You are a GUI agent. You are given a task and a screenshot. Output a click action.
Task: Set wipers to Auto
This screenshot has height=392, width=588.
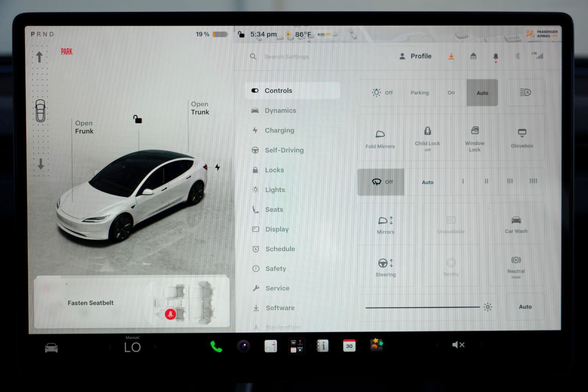coord(427,182)
